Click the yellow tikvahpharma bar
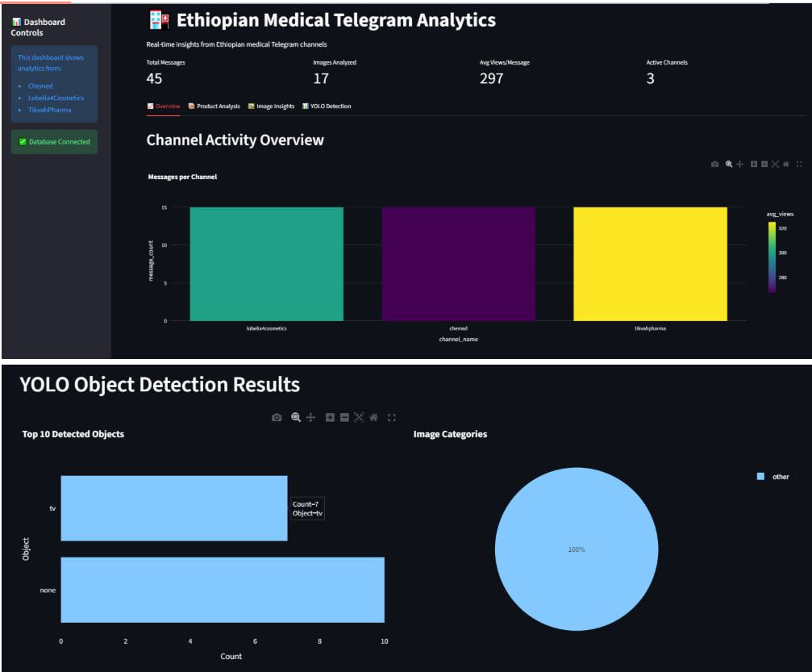Viewport: 812px width, 672px height. (650, 264)
